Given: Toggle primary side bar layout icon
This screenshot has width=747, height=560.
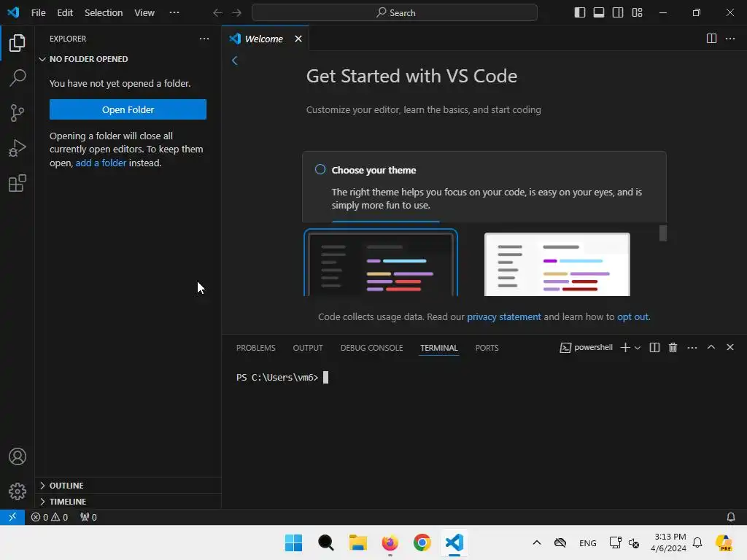Looking at the screenshot, I should (580, 12).
